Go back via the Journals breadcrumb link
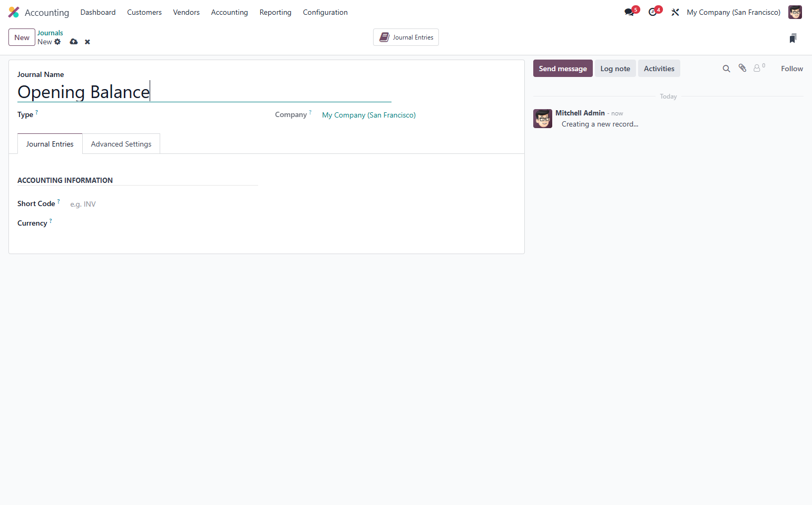 (50, 33)
